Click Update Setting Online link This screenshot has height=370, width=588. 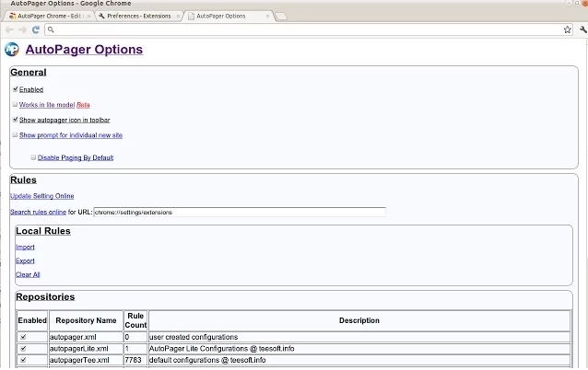pyautogui.click(x=42, y=196)
